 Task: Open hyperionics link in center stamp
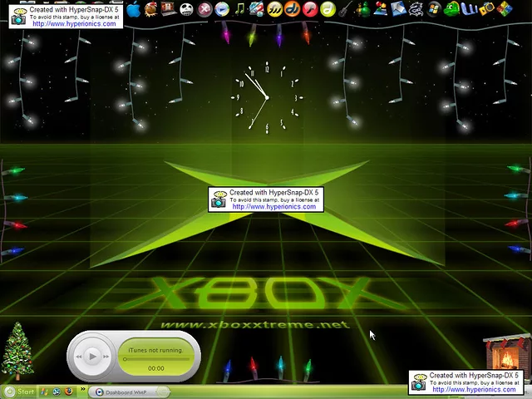(x=273, y=207)
